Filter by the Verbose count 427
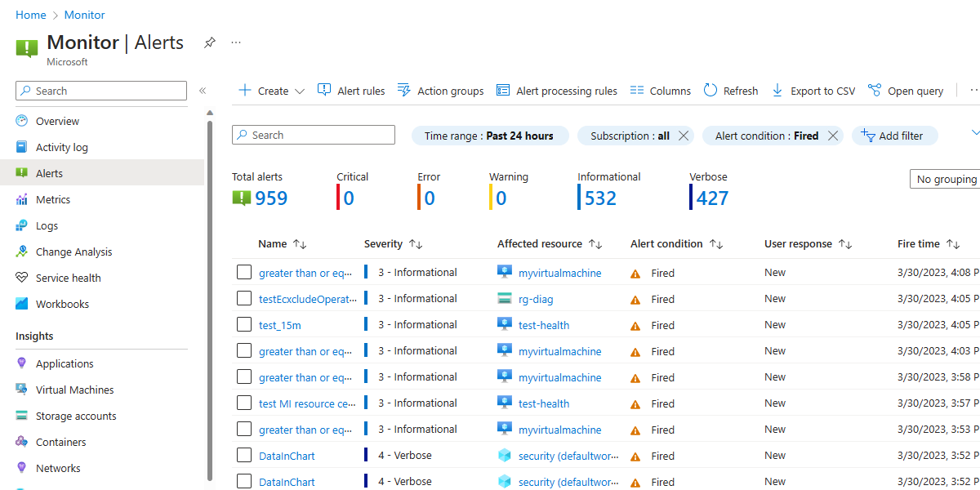Viewport: 980px width, 490px height. click(x=712, y=198)
